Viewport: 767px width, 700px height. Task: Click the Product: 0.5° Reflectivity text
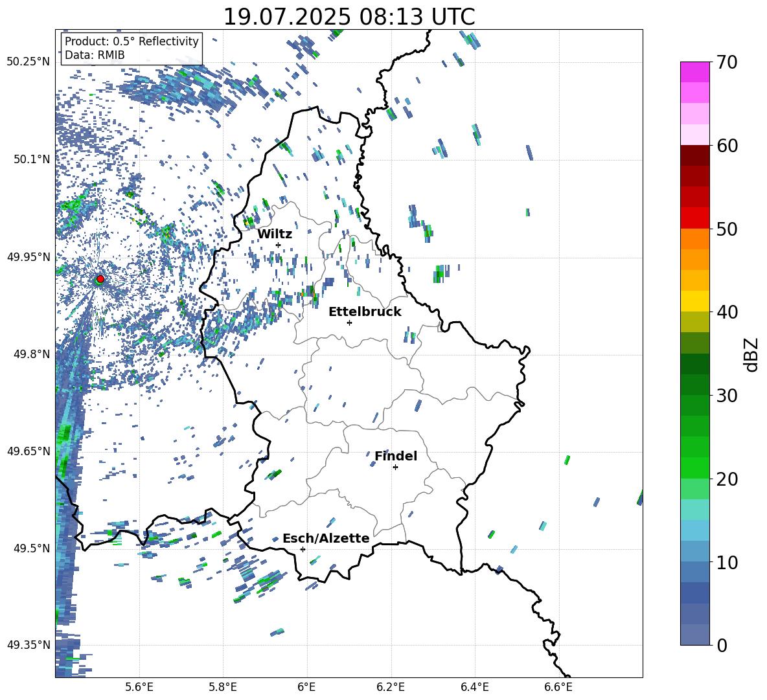point(132,41)
